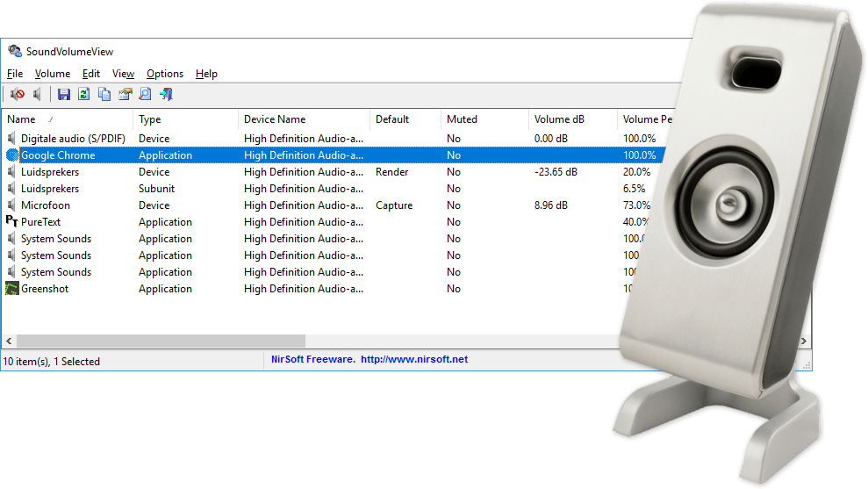Click the Copy selected items icon
Viewport: 868px width, 489px height.
[x=104, y=95]
